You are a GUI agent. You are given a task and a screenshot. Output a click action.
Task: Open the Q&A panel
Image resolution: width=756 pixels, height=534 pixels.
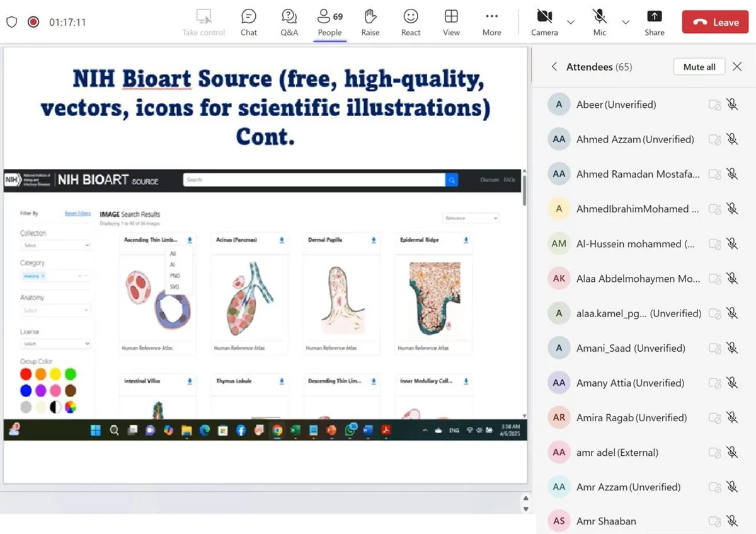pyautogui.click(x=289, y=22)
